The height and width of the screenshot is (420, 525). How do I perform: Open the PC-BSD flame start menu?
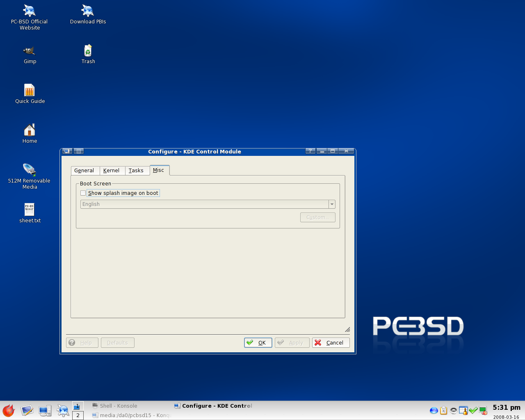[9, 410]
